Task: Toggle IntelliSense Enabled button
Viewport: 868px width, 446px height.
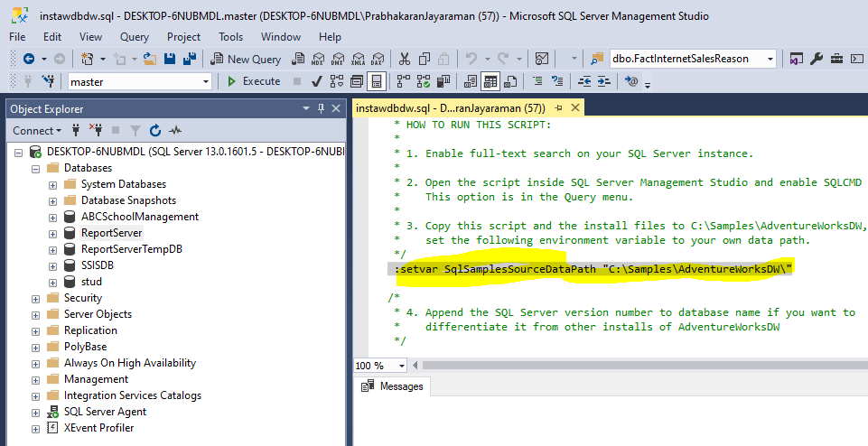Action: click(x=377, y=82)
